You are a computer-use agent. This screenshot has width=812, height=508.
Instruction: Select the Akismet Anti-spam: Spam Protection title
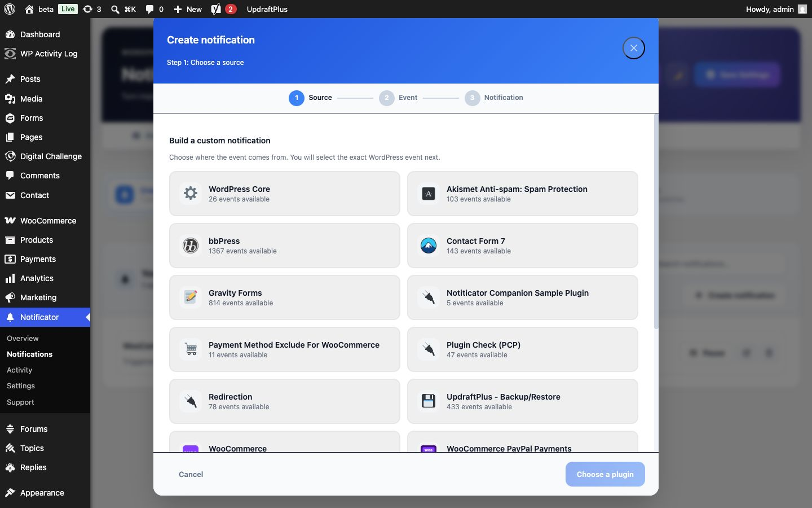(x=517, y=189)
